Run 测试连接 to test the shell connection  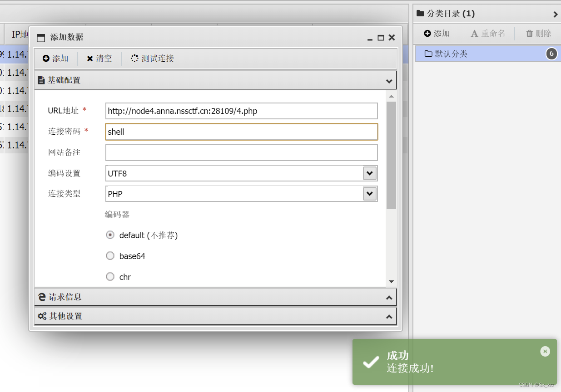[x=134, y=58]
